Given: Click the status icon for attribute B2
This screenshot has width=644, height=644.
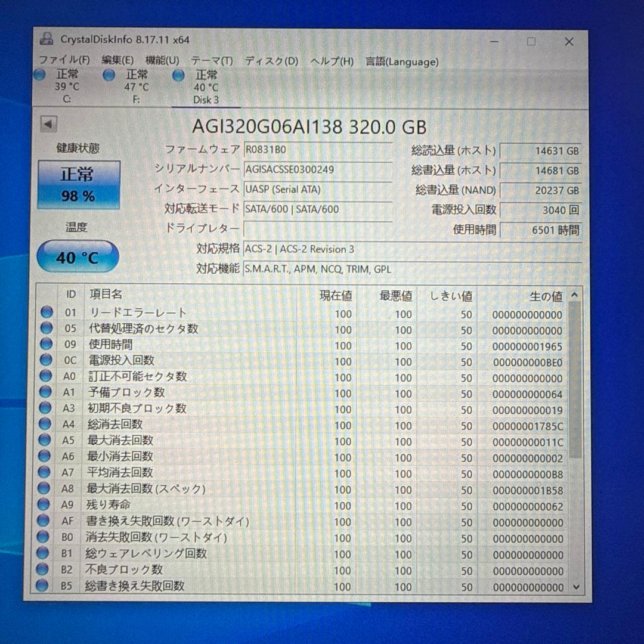Looking at the screenshot, I should 42,569.
